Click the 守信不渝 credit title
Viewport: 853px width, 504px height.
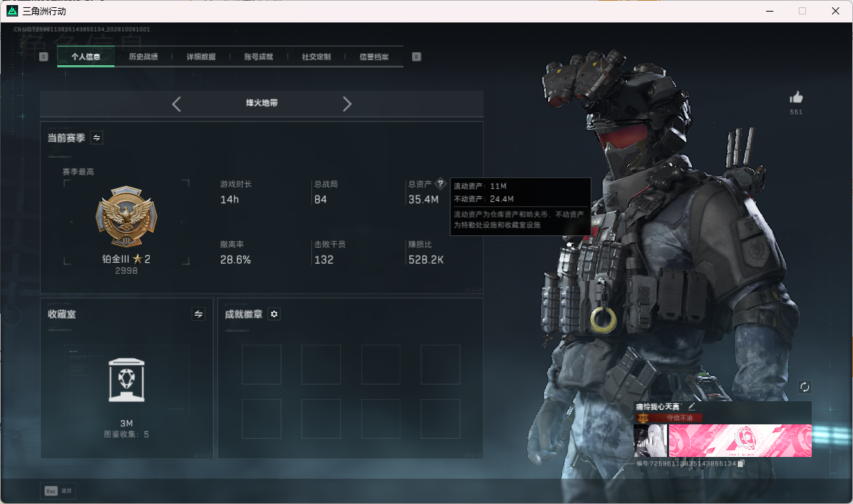pyautogui.click(x=679, y=418)
